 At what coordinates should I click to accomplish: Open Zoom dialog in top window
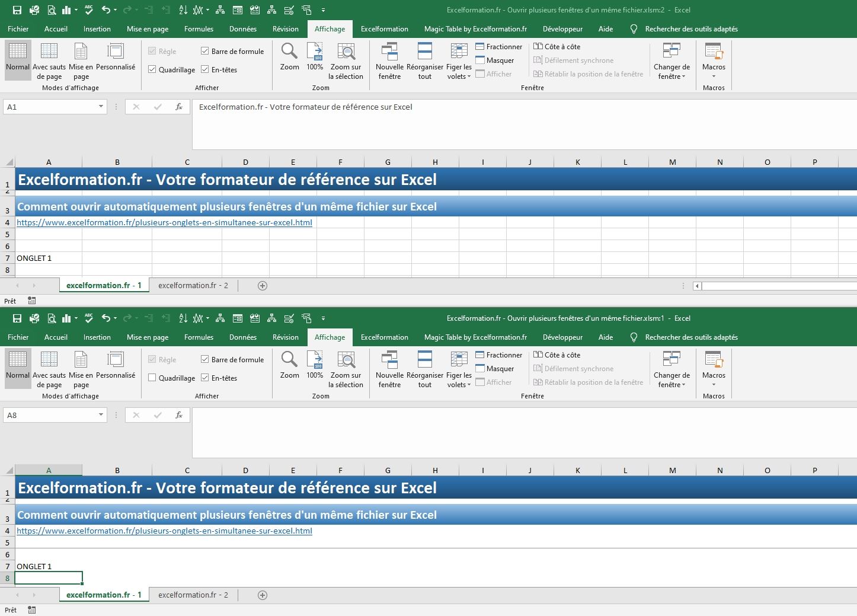pyautogui.click(x=289, y=57)
